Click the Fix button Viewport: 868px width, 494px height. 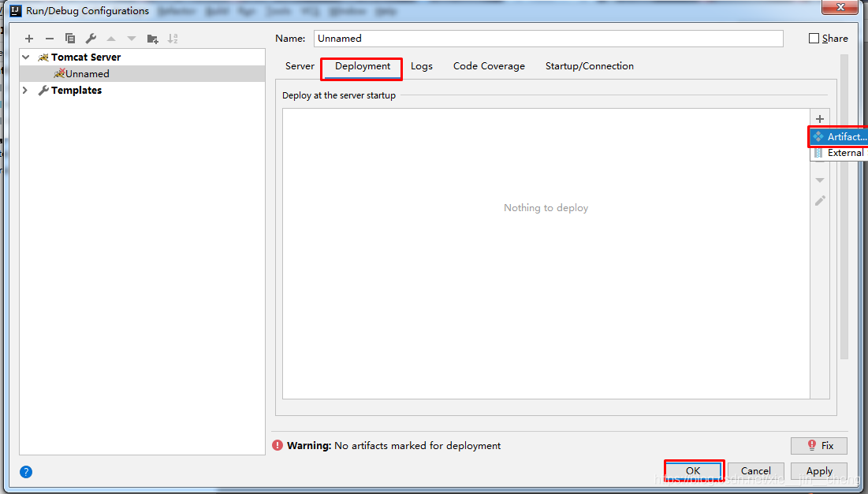click(819, 445)
